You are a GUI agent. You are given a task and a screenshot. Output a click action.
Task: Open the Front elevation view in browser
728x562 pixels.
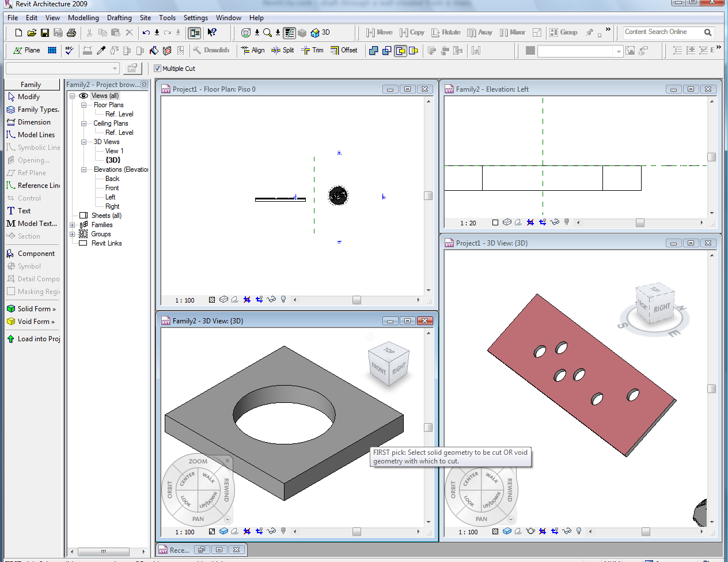point(112,188)
